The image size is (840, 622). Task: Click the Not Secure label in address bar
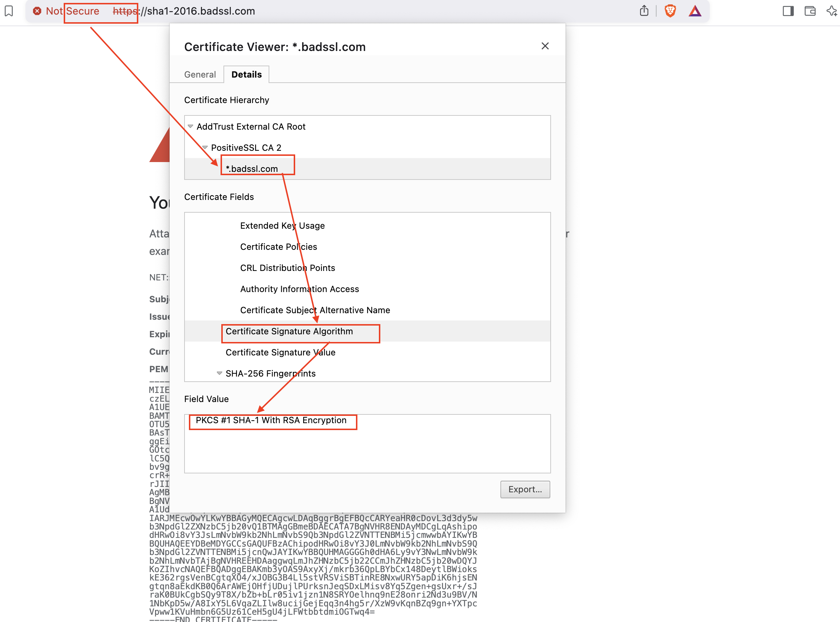click(72, 11)
